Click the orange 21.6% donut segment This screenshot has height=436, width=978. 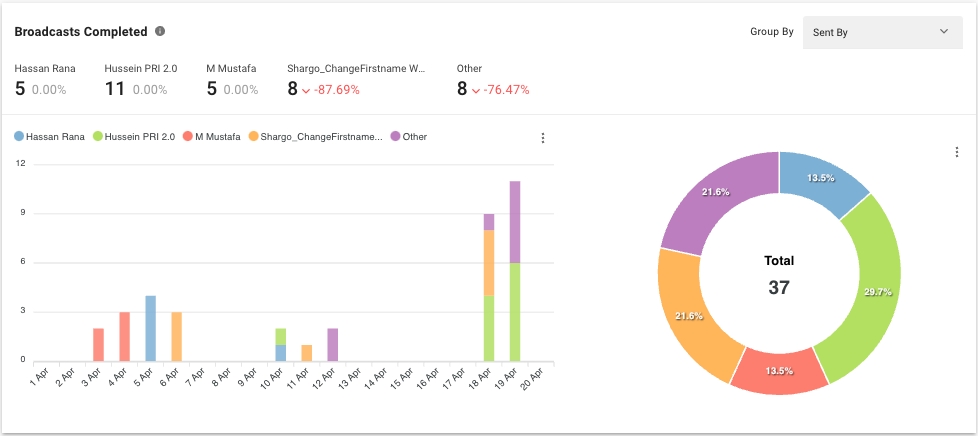point(691,315)
